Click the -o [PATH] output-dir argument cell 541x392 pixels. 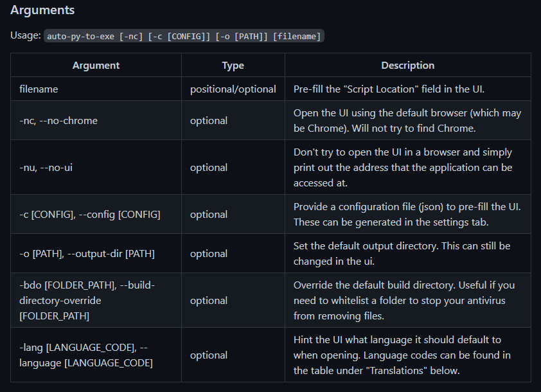[x=96, y=254]
